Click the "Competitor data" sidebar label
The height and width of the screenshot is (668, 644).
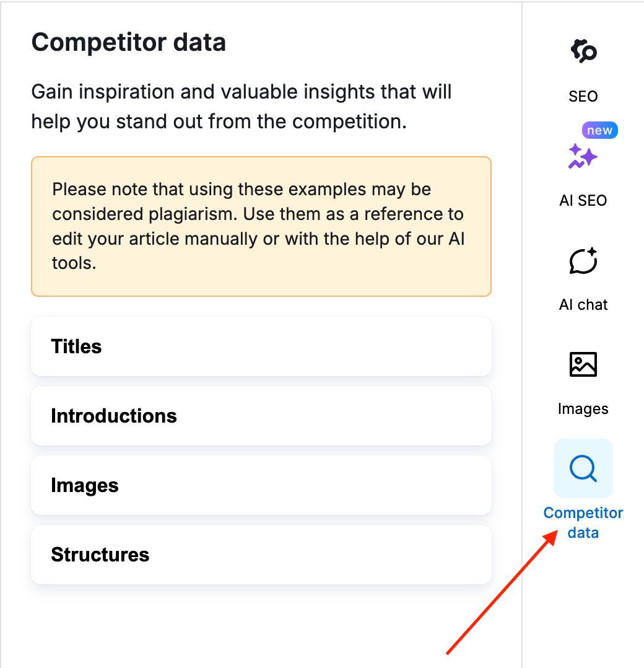pyautogui.click(x=583, y=522)
